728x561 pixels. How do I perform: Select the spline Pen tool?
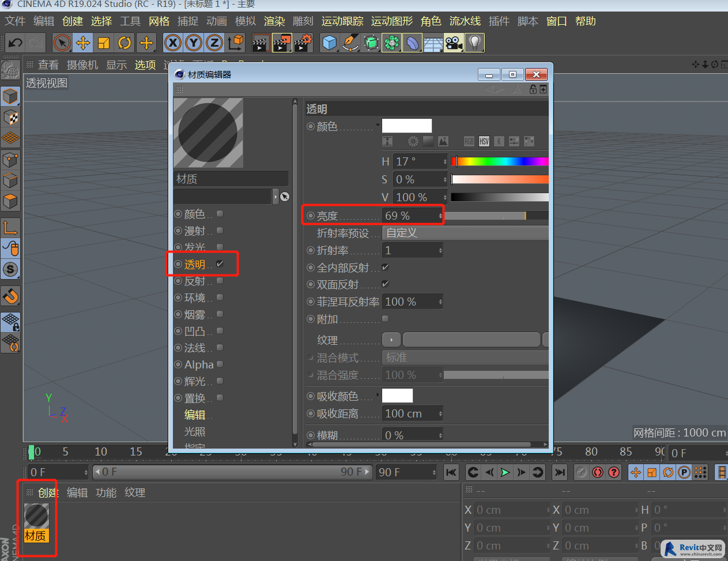350,43
